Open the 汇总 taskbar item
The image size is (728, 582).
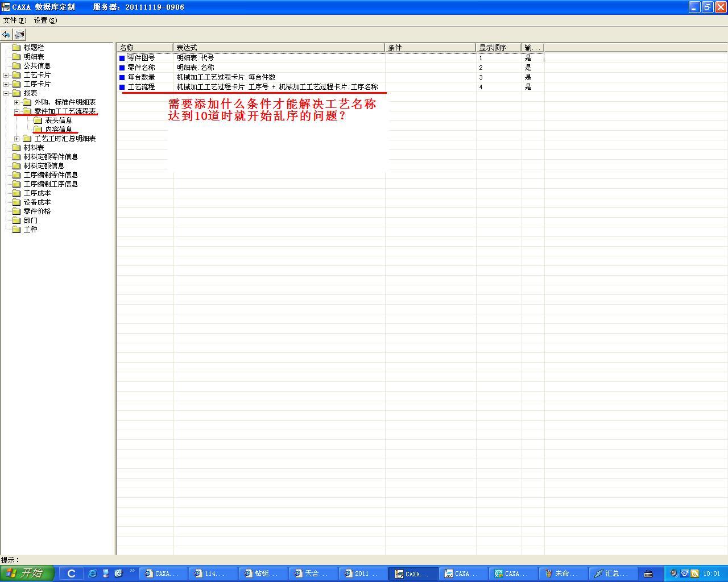point(612,573)
